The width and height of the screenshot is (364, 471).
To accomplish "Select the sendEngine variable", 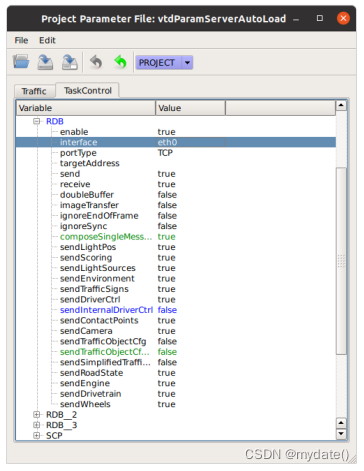I will 85,383.
